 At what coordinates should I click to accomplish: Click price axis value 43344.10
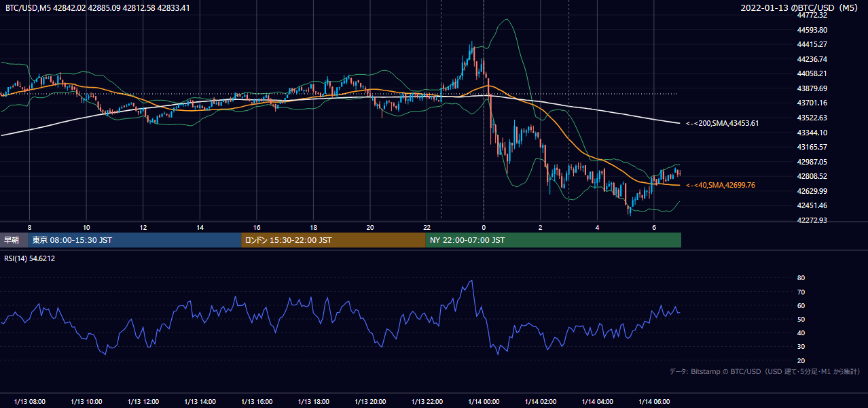[x=812, y=132]
